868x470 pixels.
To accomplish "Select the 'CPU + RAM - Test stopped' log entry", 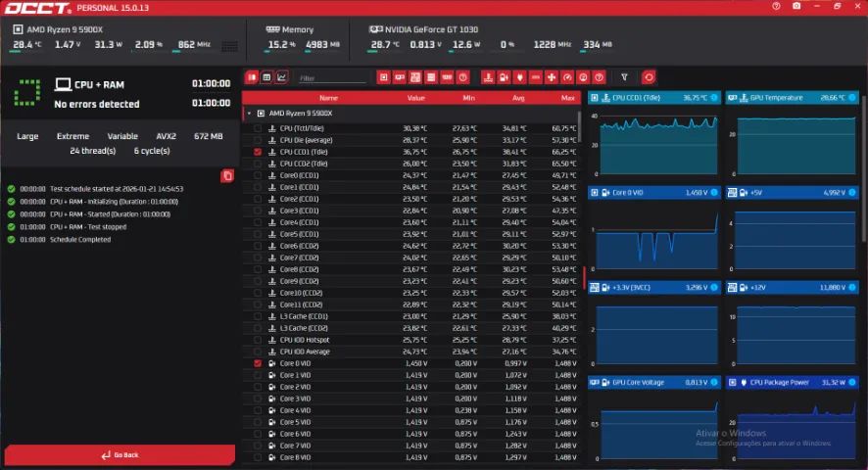I will pyautogui.click(x=88, y=227).
